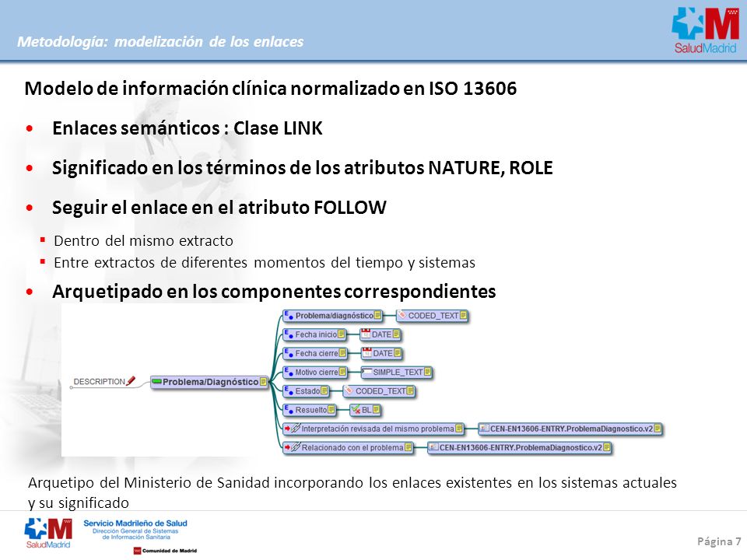The width and height of the screenshot is (747, 560).
Task: Select the Problema/diagnóstico element child node
Action: [332, 315]
